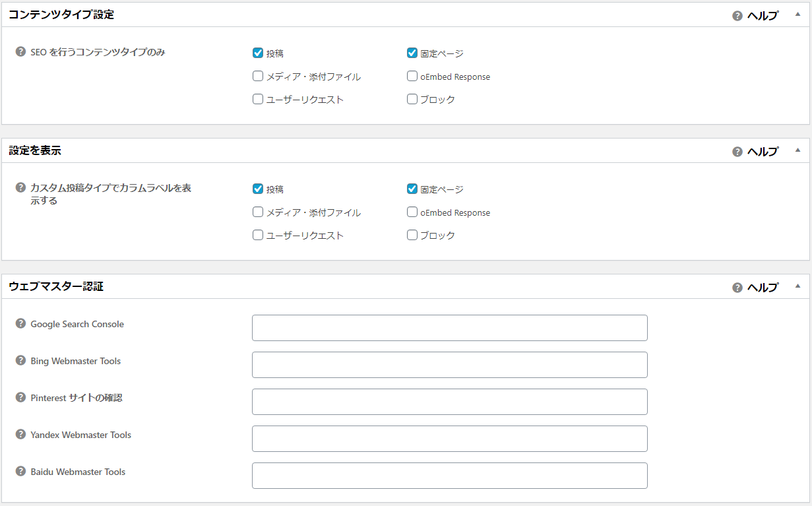Click help icon next to Pinterest サイトの確認
This screenshot has height=506, width=812.
pyautogui.click(x=20, y=398)
